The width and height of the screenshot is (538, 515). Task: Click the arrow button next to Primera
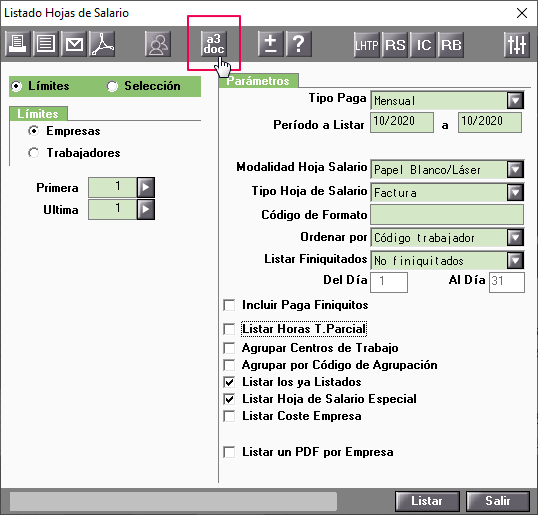click(146, 187)
